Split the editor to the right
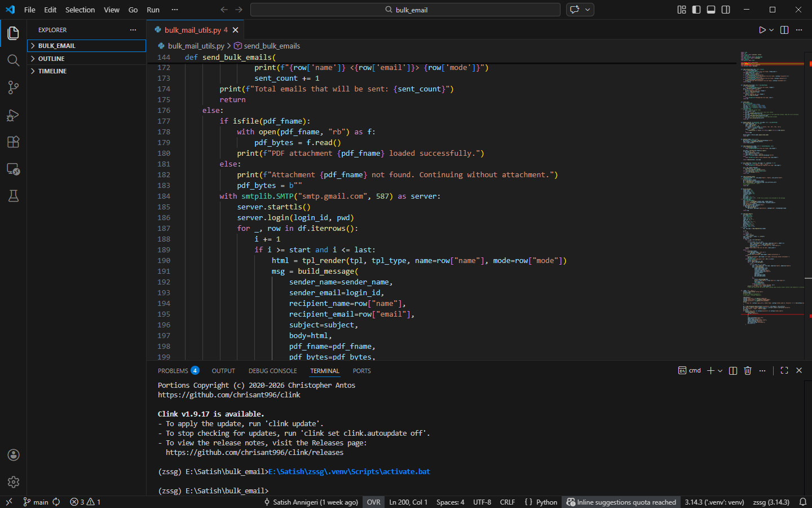The width and height of the screenshot is (812, 508). coord(784,30)
